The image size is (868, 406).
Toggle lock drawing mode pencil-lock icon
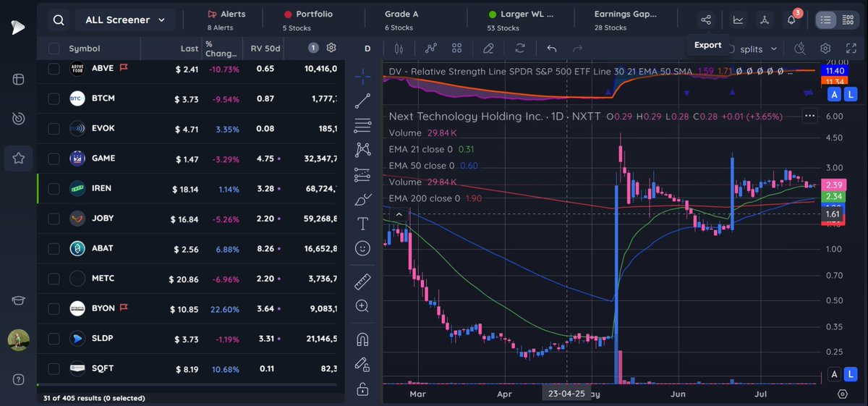[363, 364]
